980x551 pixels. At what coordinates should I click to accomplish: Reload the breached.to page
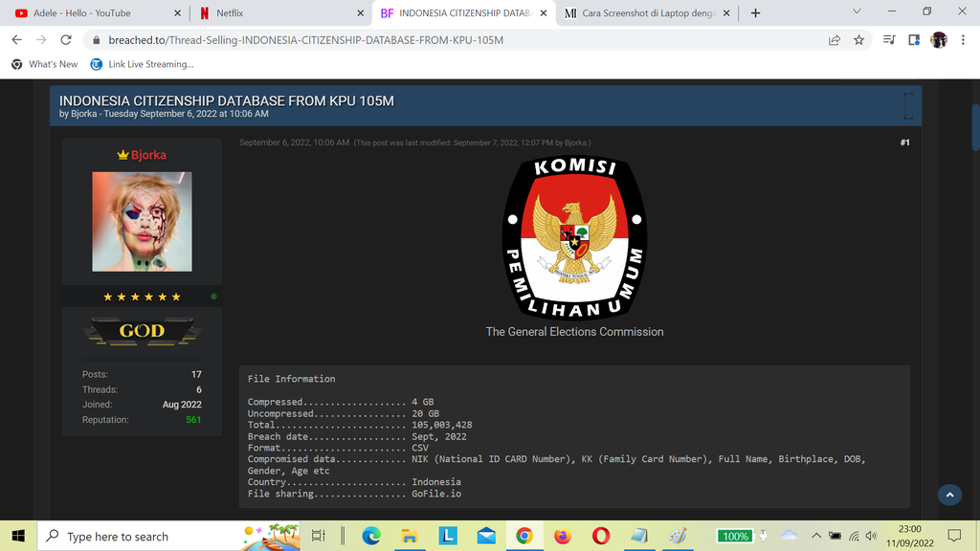point(65,40)
